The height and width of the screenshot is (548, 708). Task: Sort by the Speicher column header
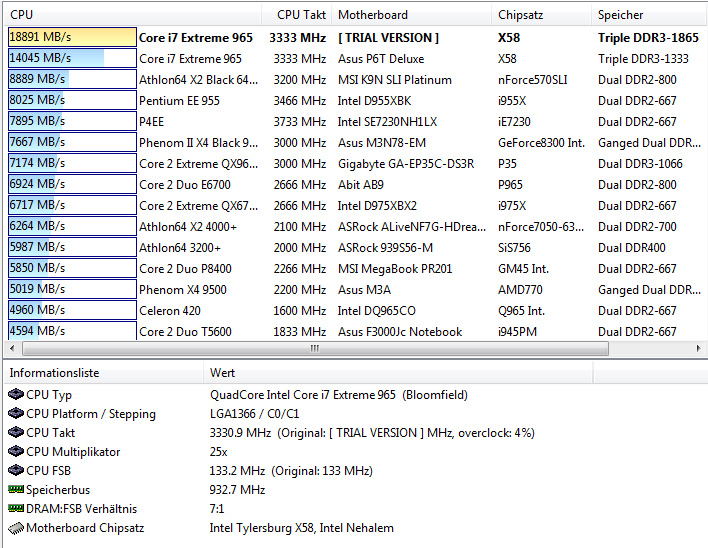pos(649,15)
